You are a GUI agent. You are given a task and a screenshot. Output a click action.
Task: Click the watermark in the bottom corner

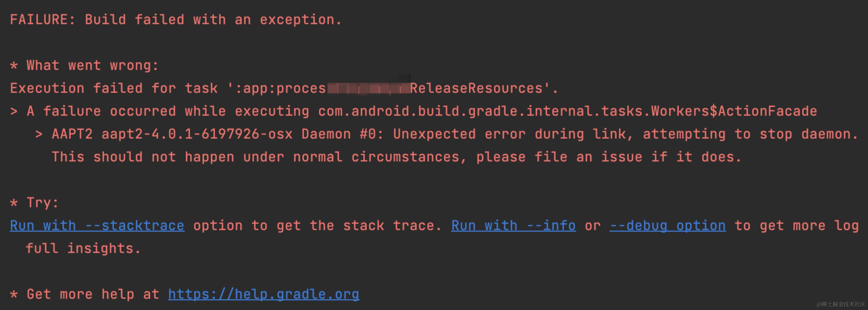[841, 304]
